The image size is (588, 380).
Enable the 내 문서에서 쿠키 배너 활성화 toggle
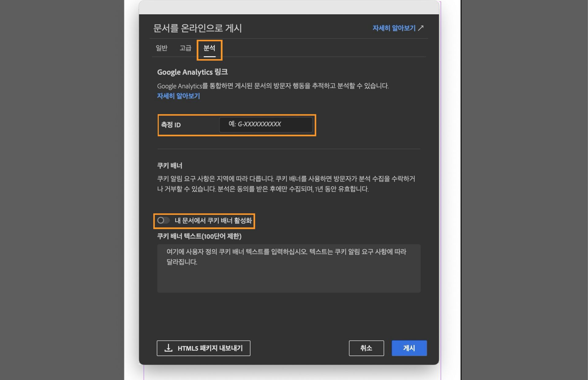163,220
